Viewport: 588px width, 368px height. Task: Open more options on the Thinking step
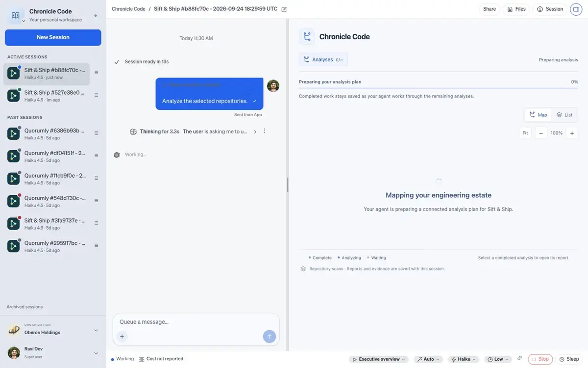pos(265,131)
